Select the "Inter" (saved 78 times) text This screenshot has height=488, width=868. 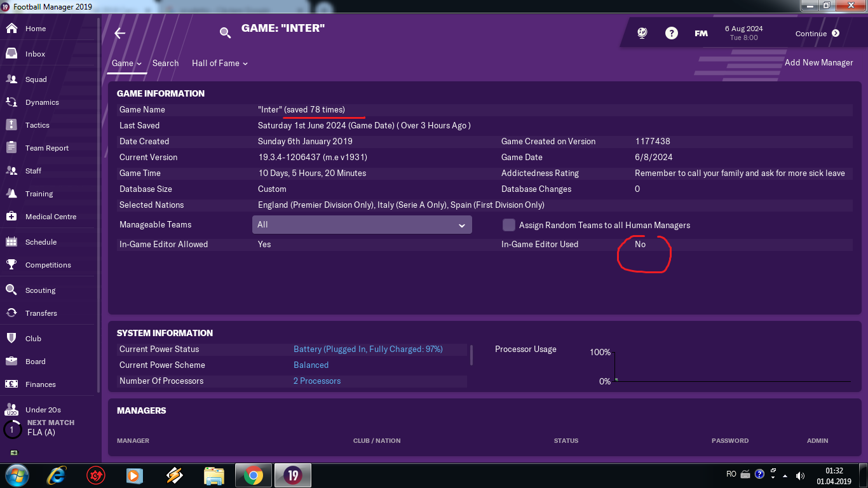tap(301, 109)
